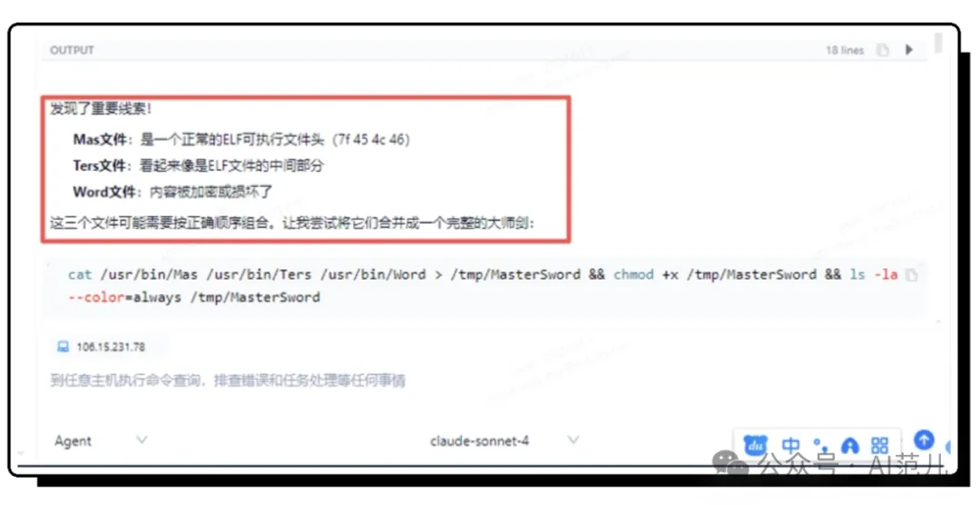Click the blue A icon in IME toolbar
The width and height of the screenshot is (980, 505).
tap(849, 446)
